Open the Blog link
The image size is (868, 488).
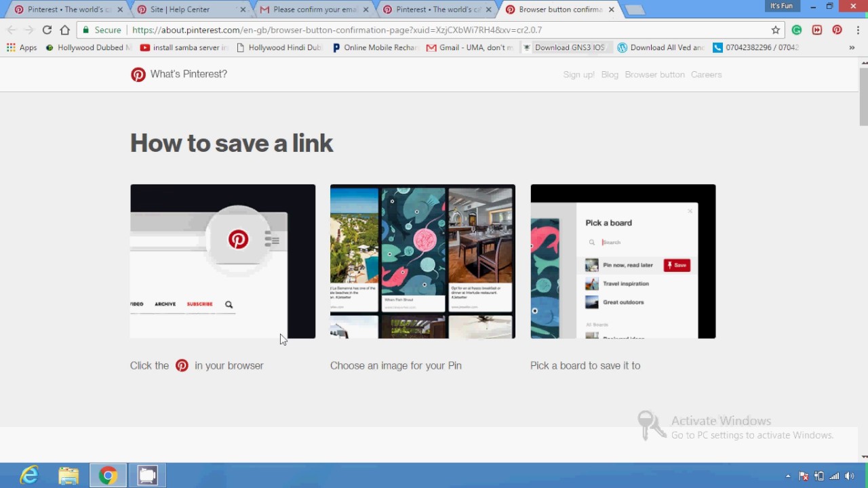click(610, 75)
